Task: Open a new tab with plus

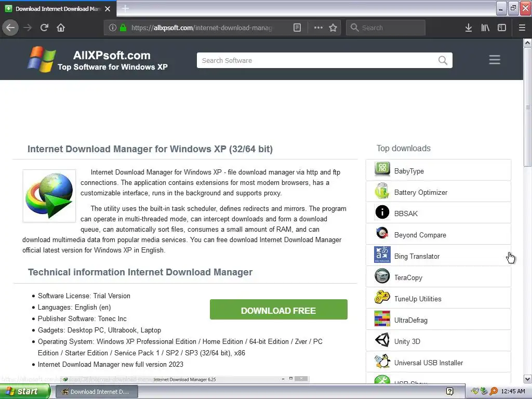Action: 125,8
